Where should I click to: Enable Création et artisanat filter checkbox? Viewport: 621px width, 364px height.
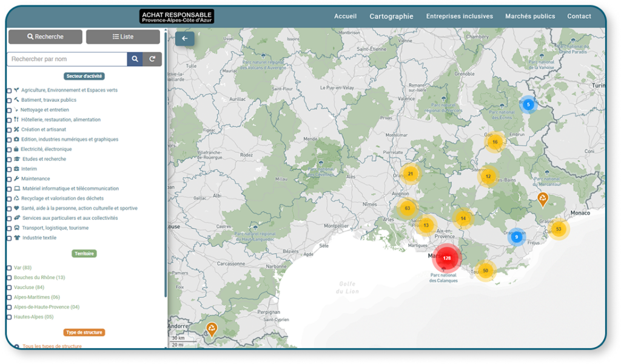tap(9, 130)
